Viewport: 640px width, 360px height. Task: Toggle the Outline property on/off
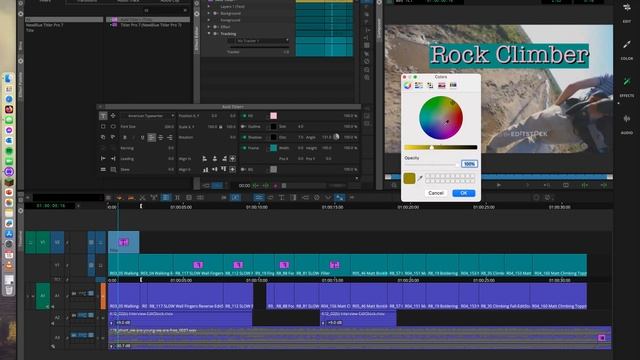[x=244, y=127]
